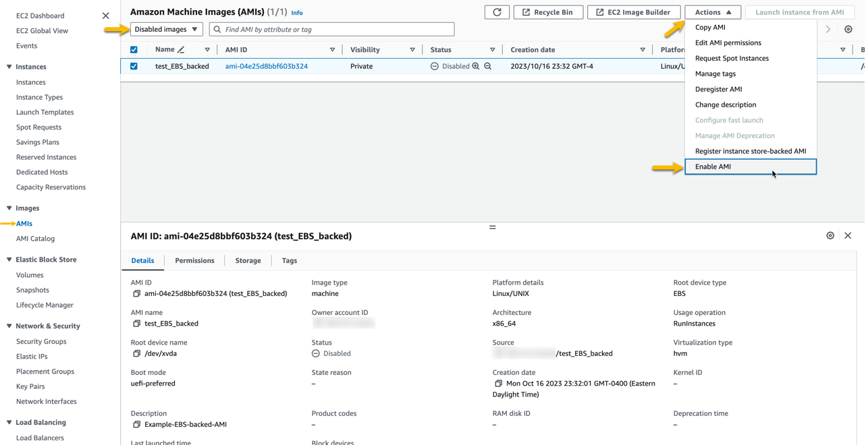The height and width of the screenshot is (445, 868).
Task: Zoom out on the Disabled status filter
Action: (x=487, y=66)
